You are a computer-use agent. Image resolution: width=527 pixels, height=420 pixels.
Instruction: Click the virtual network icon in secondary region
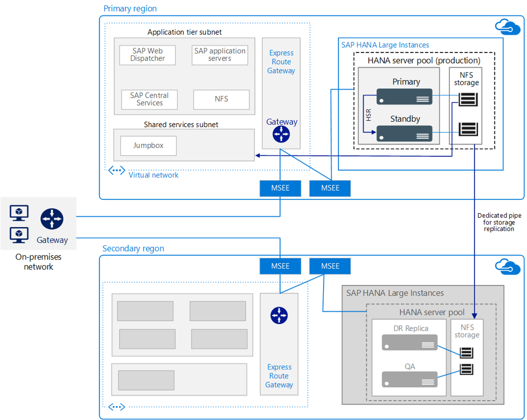click(x=117, y=407)
